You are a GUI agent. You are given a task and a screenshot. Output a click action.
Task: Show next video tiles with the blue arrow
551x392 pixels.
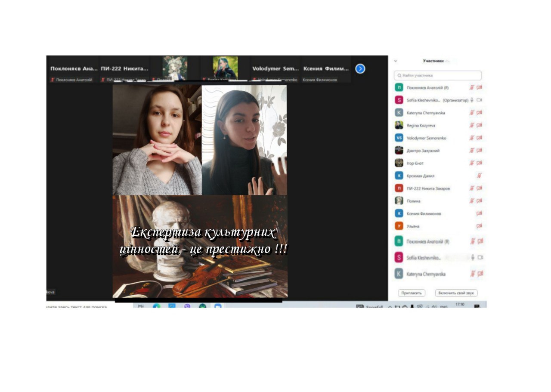[360, 69]
